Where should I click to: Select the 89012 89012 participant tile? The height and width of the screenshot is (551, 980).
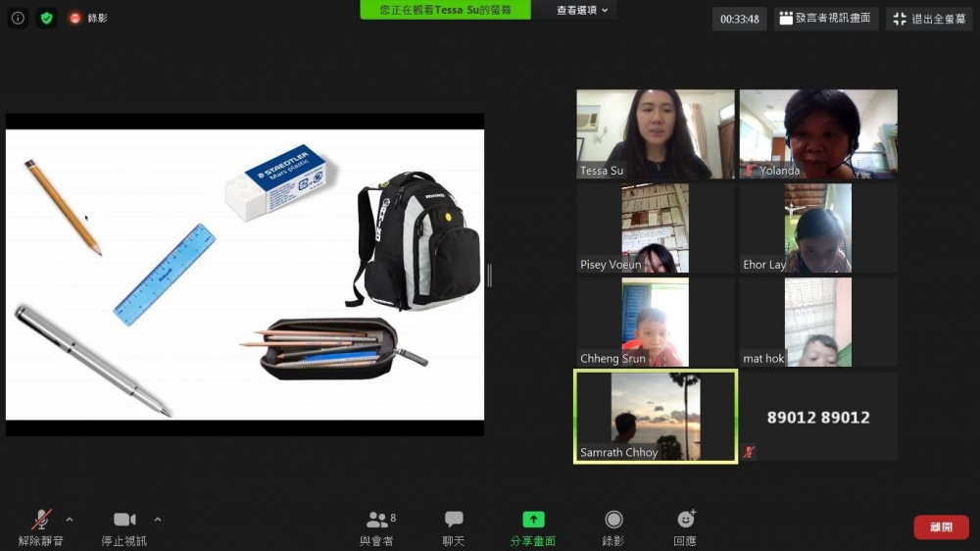pyautogui.click(x=818, y=417)
